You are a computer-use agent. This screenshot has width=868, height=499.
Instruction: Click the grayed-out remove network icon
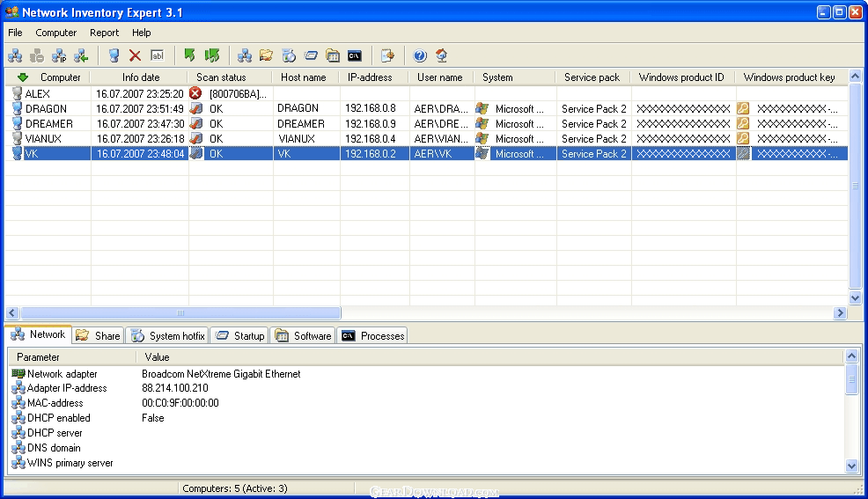pos(37,55)
